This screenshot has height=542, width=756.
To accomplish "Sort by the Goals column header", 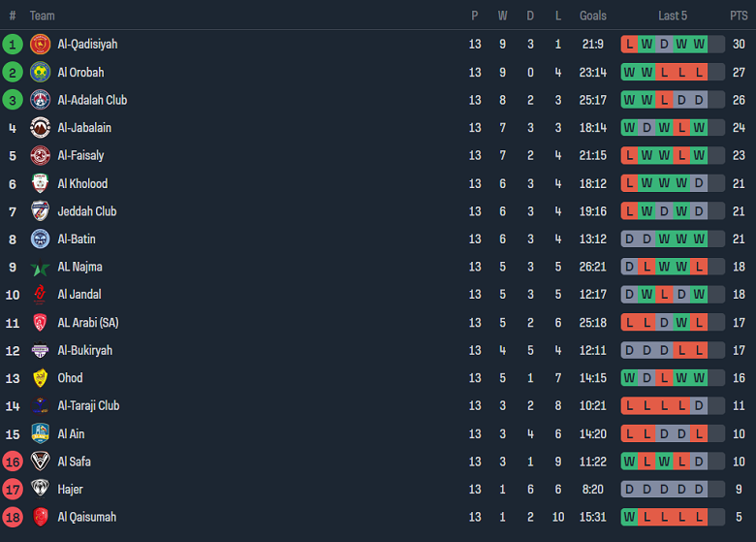I will pos(592,16).
